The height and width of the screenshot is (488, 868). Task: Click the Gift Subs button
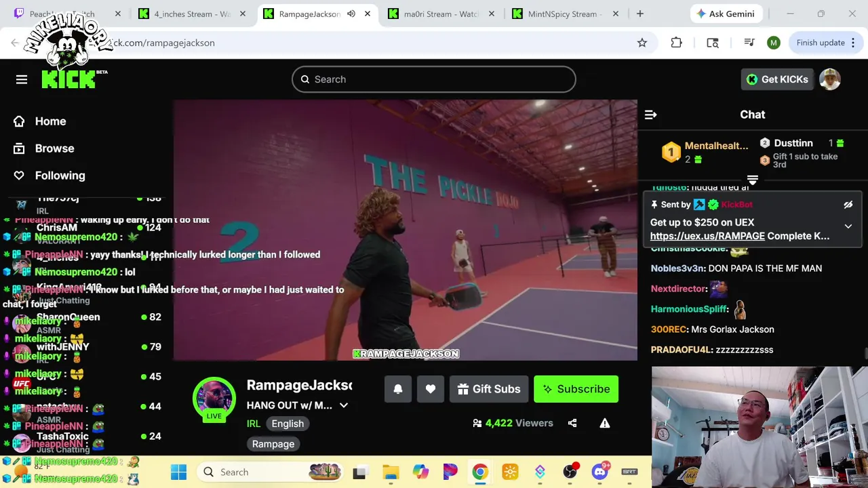click(x=489, y=389)
